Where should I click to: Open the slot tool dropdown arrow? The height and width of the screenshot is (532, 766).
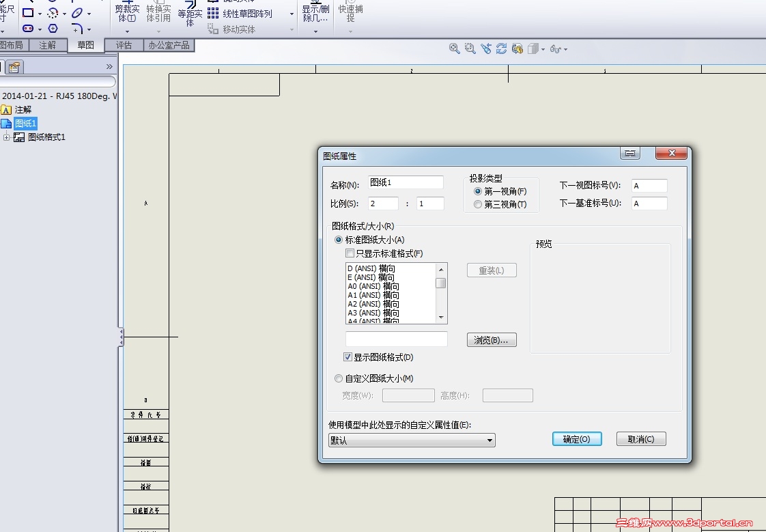click(x=40, y=29)
